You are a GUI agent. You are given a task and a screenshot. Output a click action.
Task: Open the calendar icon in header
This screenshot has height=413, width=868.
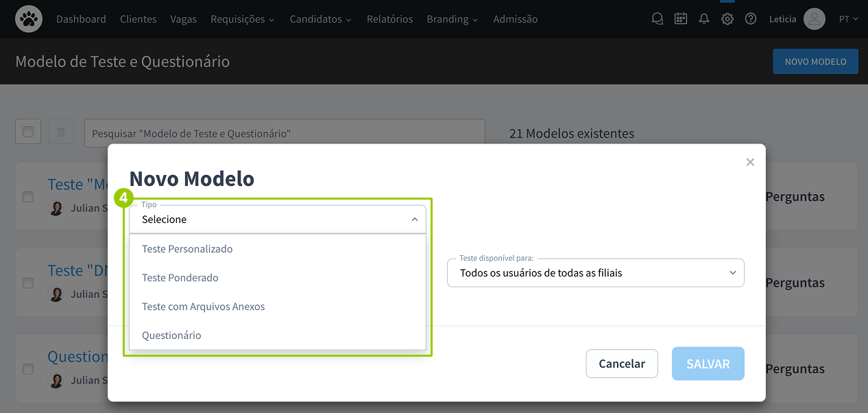[x=681, y=19]
